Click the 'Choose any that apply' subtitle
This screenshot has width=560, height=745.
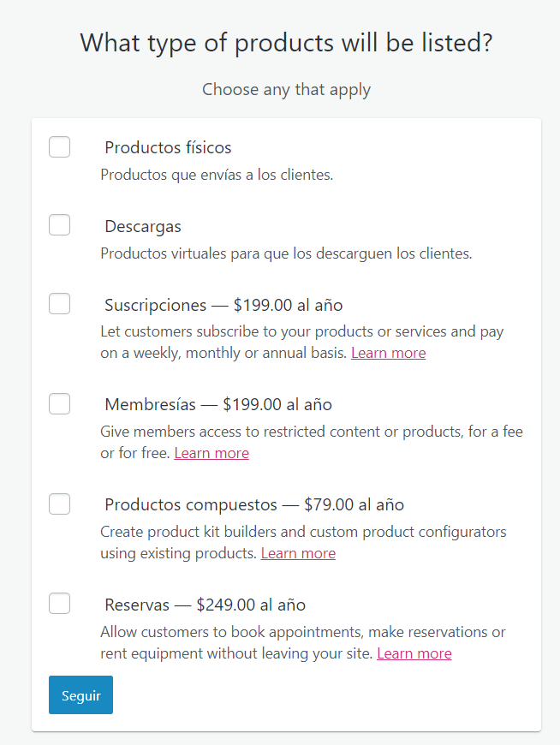[286, 89]
